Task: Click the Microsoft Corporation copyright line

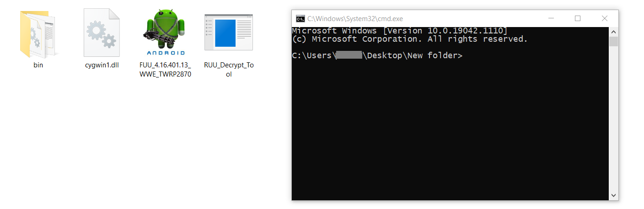Action: tap(409, 39)
